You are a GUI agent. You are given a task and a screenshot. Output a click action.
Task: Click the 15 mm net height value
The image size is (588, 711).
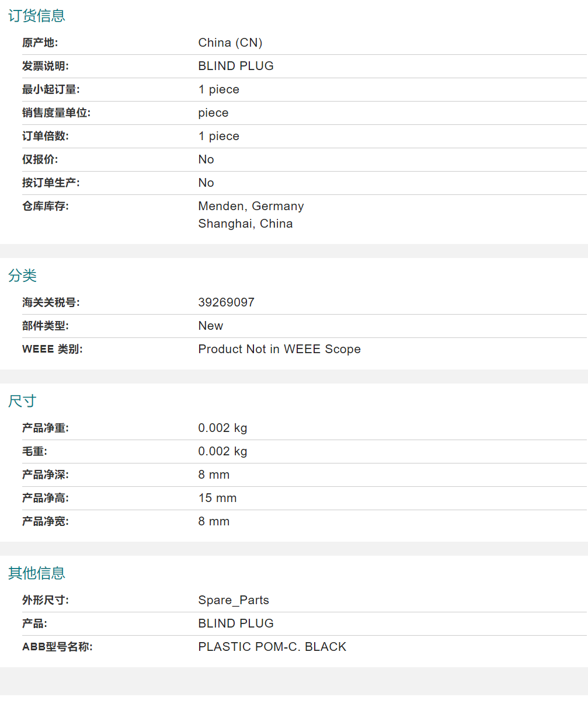coord(217,498)
